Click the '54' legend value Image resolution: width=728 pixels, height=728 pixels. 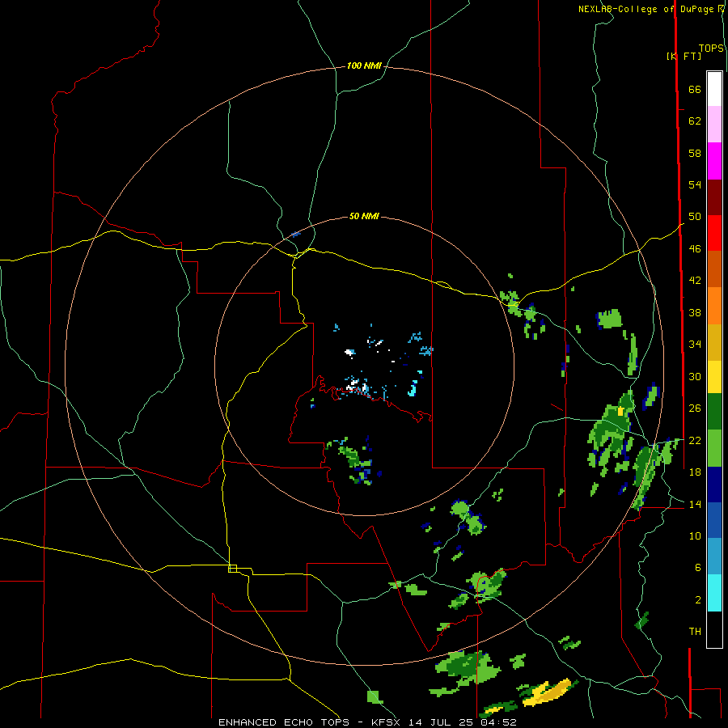695,184
